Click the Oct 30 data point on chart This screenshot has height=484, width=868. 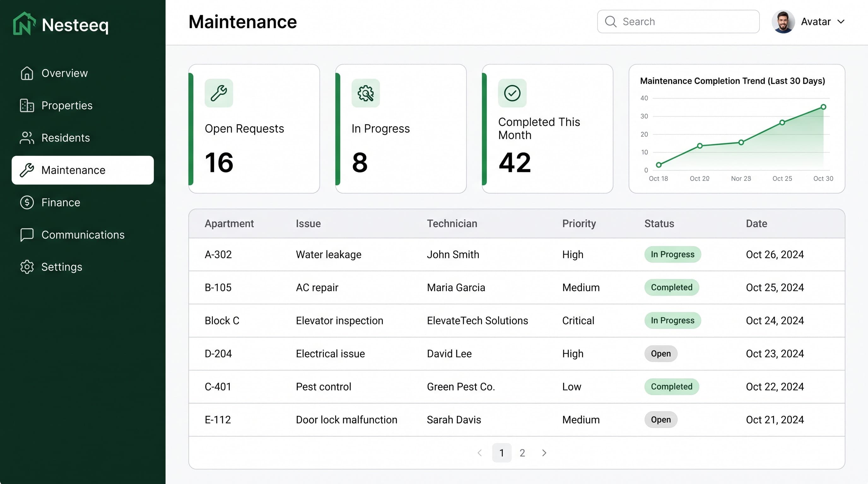[823, 107]
